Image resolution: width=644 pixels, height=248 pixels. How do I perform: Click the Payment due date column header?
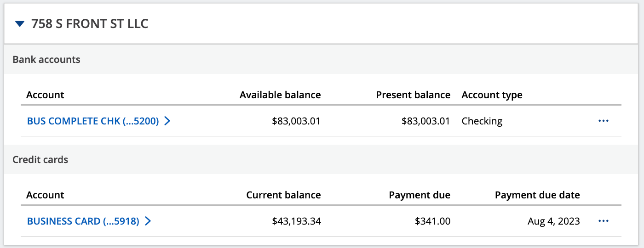pos(537,195)
